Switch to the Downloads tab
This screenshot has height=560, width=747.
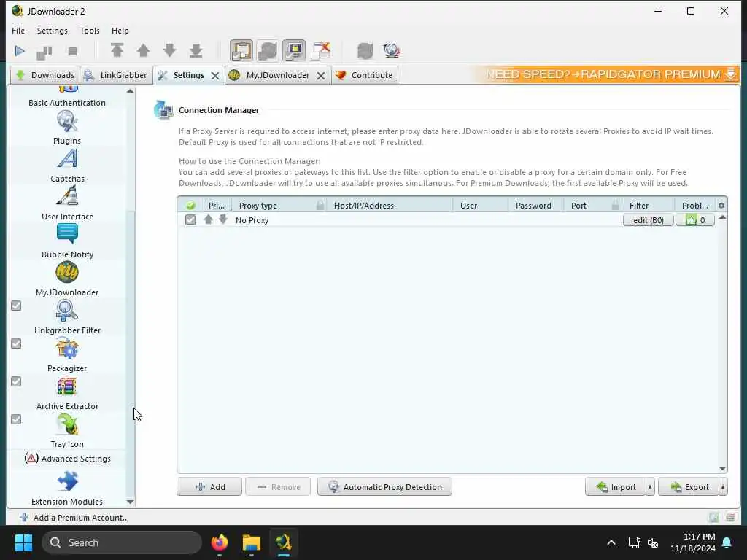pos(45,75)
